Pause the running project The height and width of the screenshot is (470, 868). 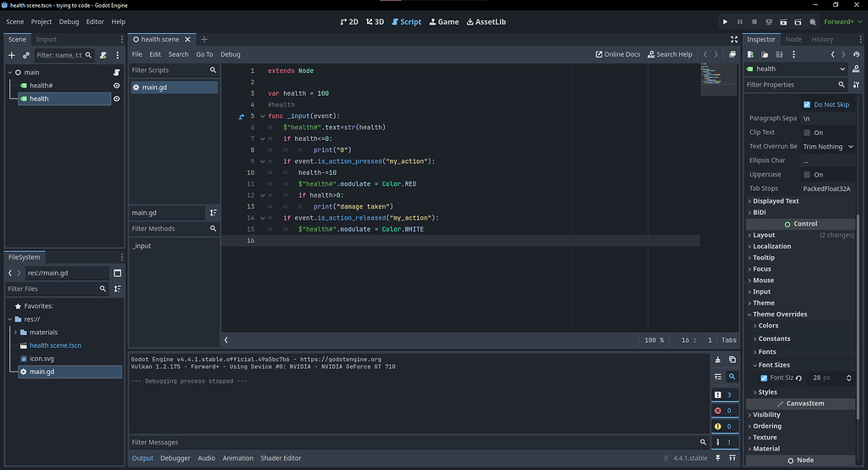pyautogui.click(x=739, y=21)
